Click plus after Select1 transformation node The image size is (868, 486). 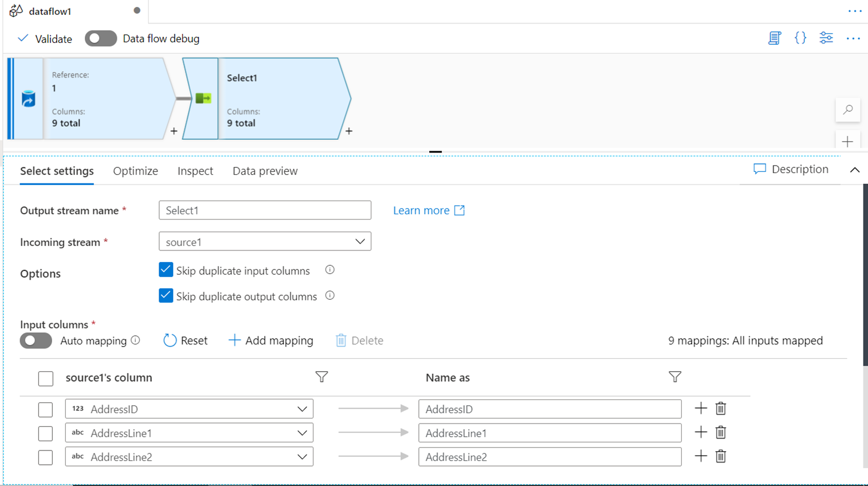[349, 131]
